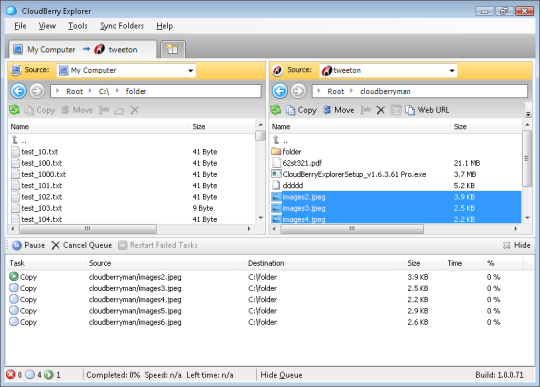Select My Computer to tweeton tab
540x387 pixels.
82,50
